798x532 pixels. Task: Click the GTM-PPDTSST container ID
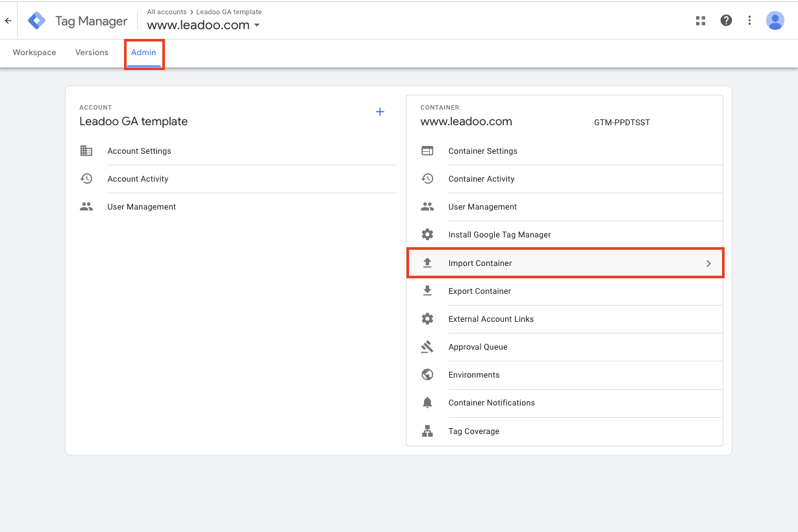coord(621,122)
